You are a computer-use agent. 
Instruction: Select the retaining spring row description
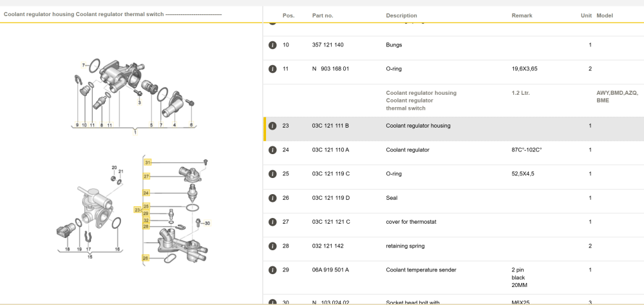point(405,246)
